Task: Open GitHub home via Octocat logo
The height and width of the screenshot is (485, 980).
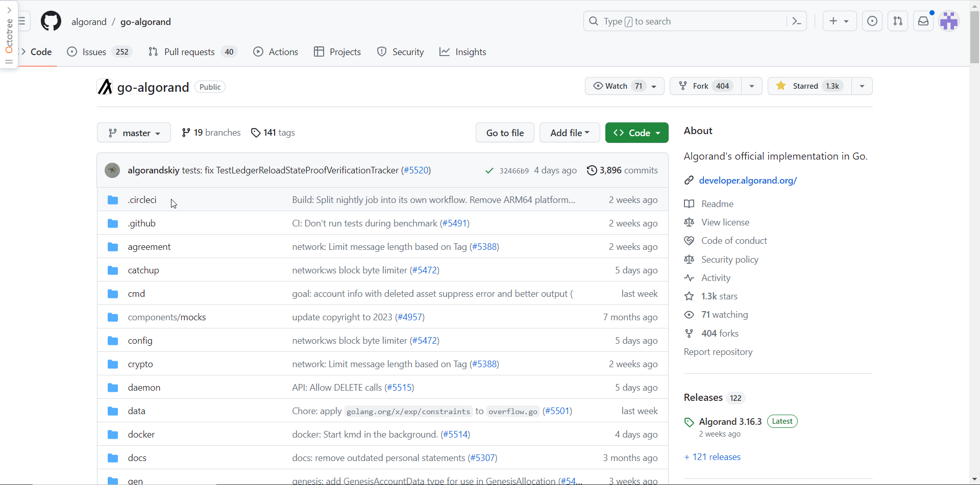Action: (x=51, y=21)
